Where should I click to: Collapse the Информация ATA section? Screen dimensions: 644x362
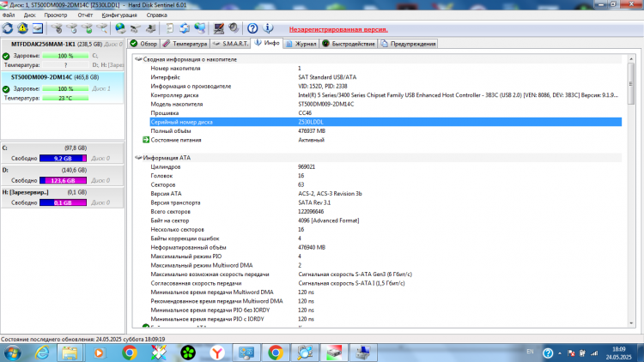138,158
